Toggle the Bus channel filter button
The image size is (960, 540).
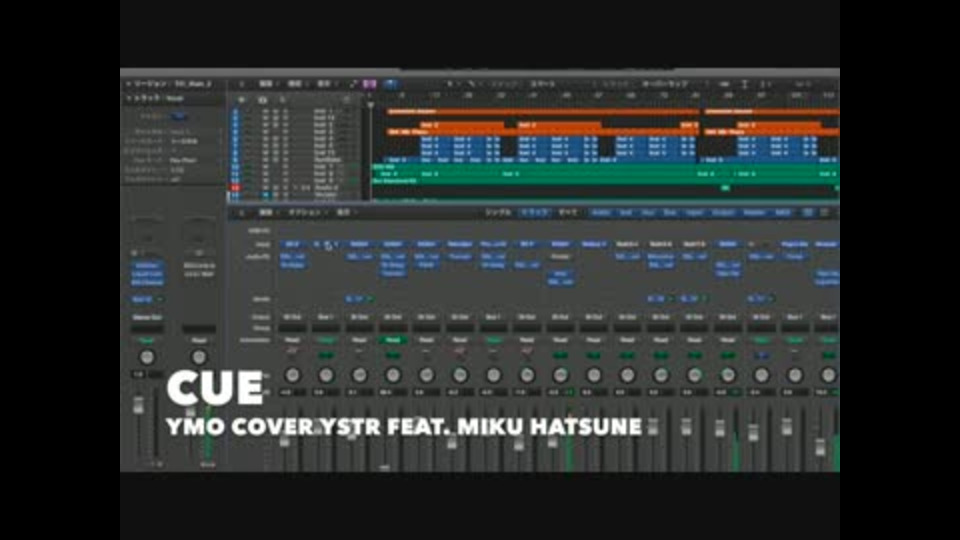tap(670, 212)
